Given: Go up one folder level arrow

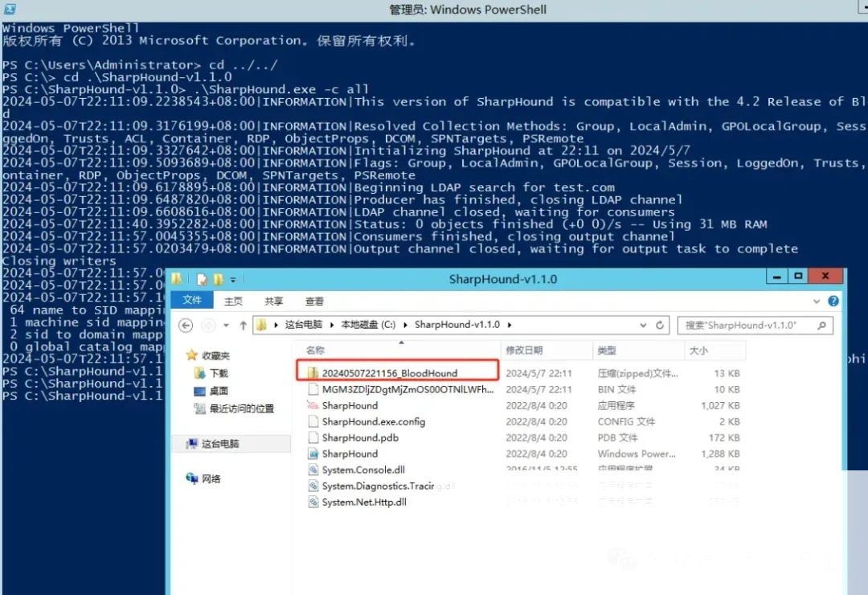Looking at the screenshot, I should pyautogui.click(x=243, y=325).
